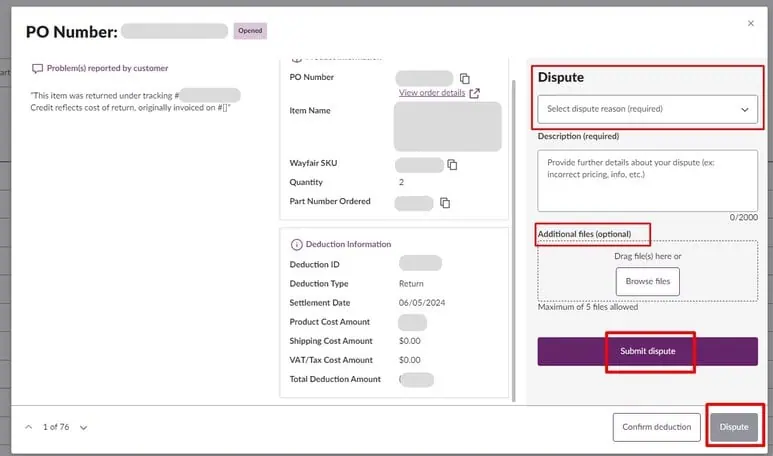Screen dimensions: 773x456
Task: Click the Deduction Type value Return
Action: (411, 284)
